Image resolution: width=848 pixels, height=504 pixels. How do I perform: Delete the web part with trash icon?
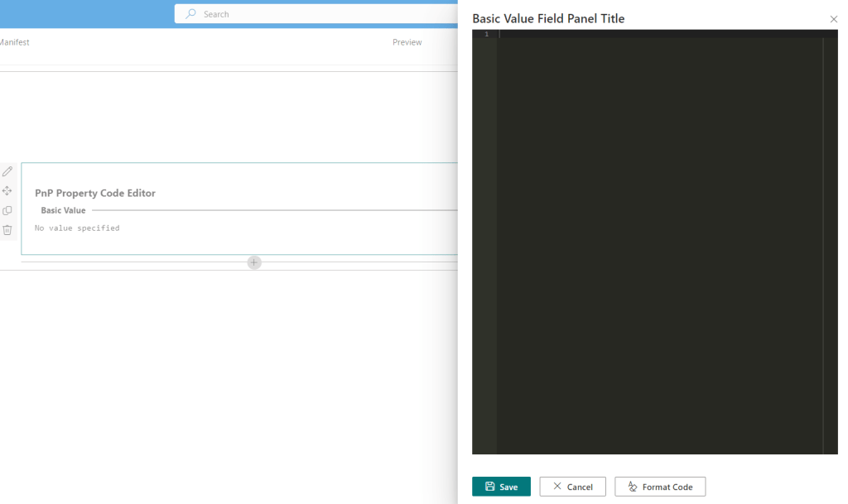7,230
